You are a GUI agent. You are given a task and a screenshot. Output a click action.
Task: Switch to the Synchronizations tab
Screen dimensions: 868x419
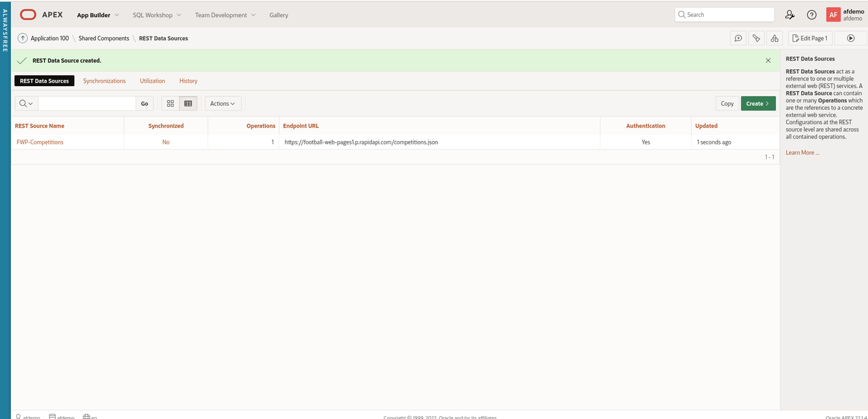click(104, 81)
